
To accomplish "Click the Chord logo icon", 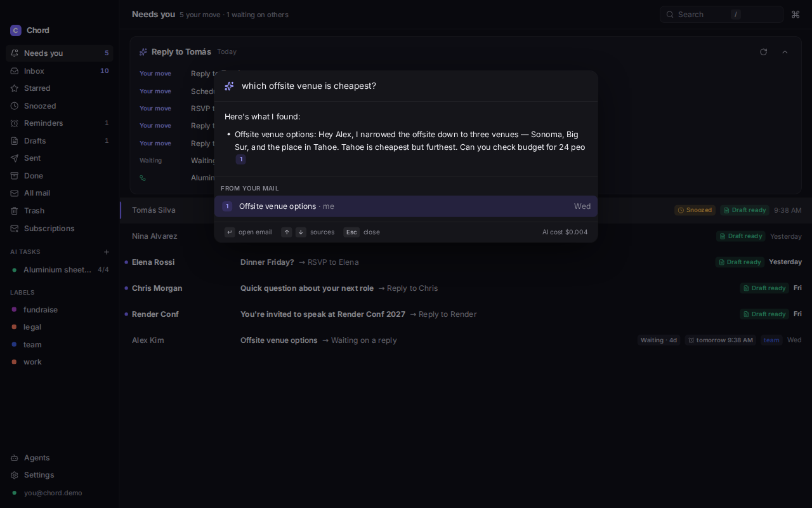I will (x=16, y=30).
